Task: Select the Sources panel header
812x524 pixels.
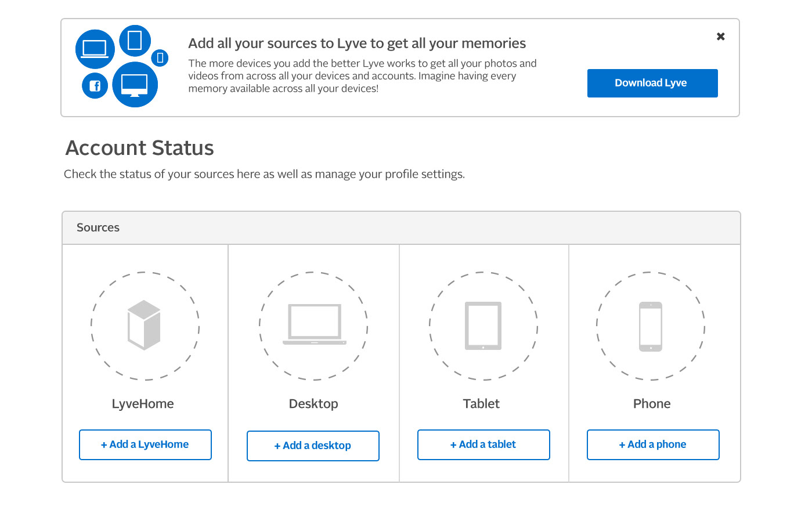Action: click(401, 227)
